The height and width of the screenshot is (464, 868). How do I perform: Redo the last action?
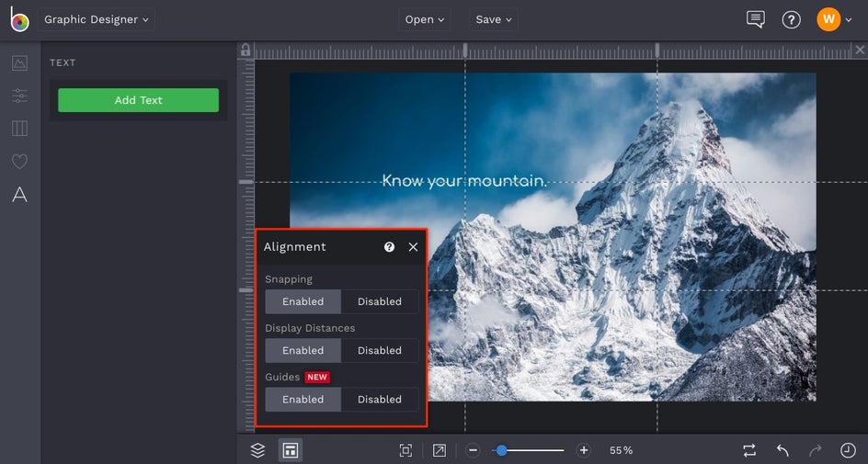click(815, 450)
